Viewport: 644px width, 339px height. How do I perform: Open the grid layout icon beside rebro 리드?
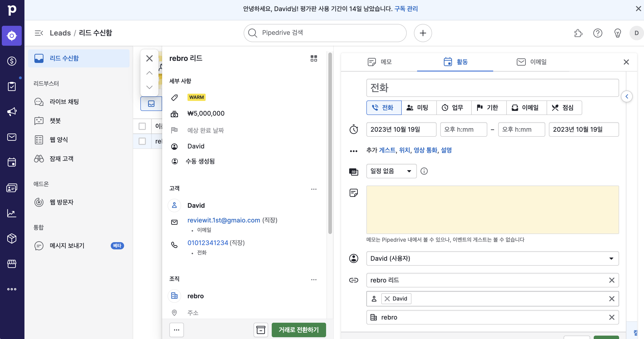(313, 58)
